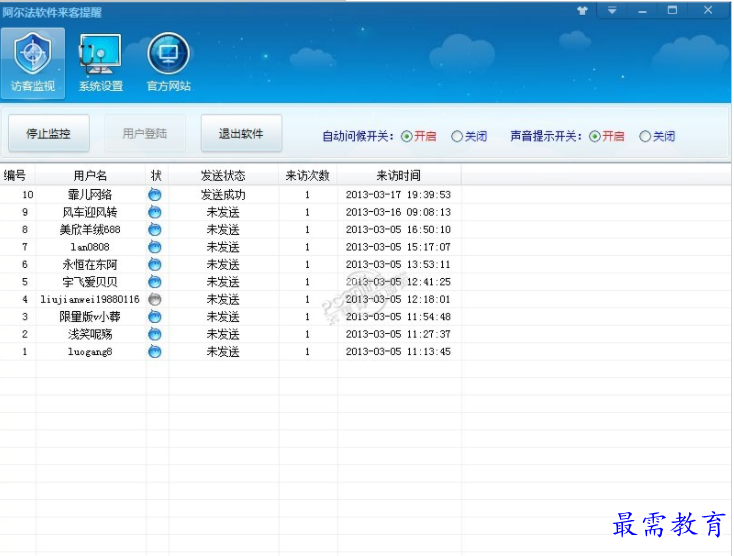This screenshot has height=556, width=734.
Task: Click row number 10 cell
Action: coord(28,195)
